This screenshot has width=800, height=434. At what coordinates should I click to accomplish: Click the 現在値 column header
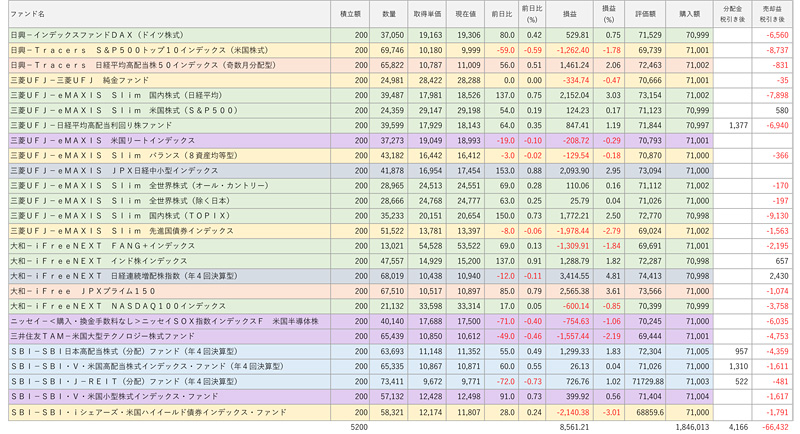click(465, 14)
